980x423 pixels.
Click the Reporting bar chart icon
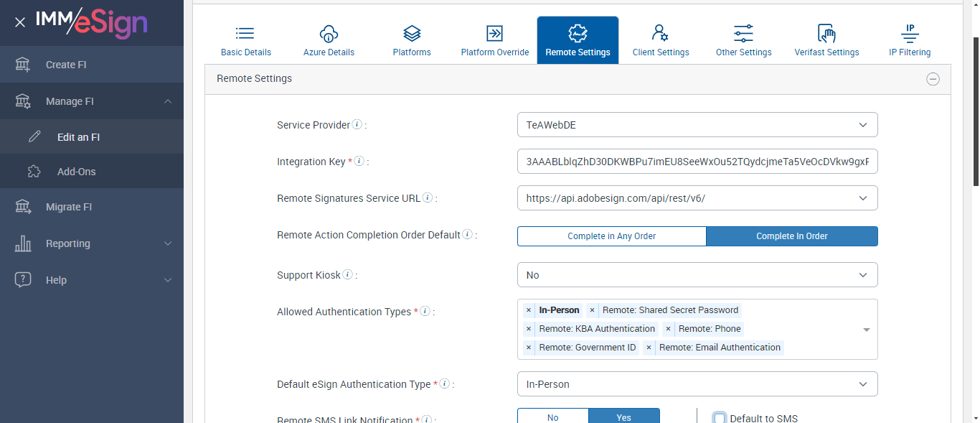coord(23,243)
